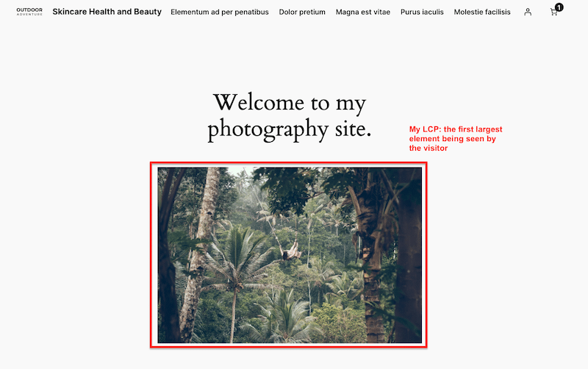Select the red LCP annotation text
The height and width of the screenshot is (369, 588).
(x=456, y=139)
